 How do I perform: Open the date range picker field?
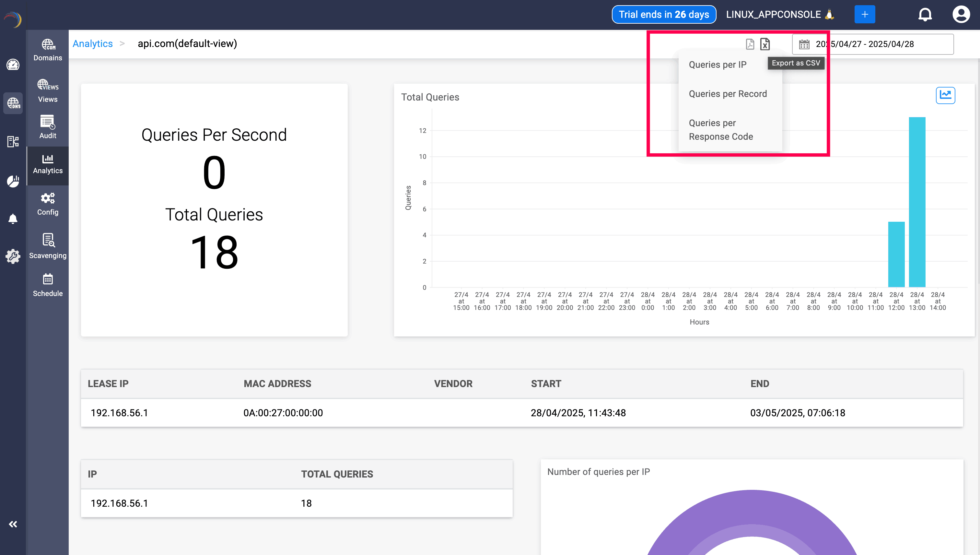(x=872, y=44)
